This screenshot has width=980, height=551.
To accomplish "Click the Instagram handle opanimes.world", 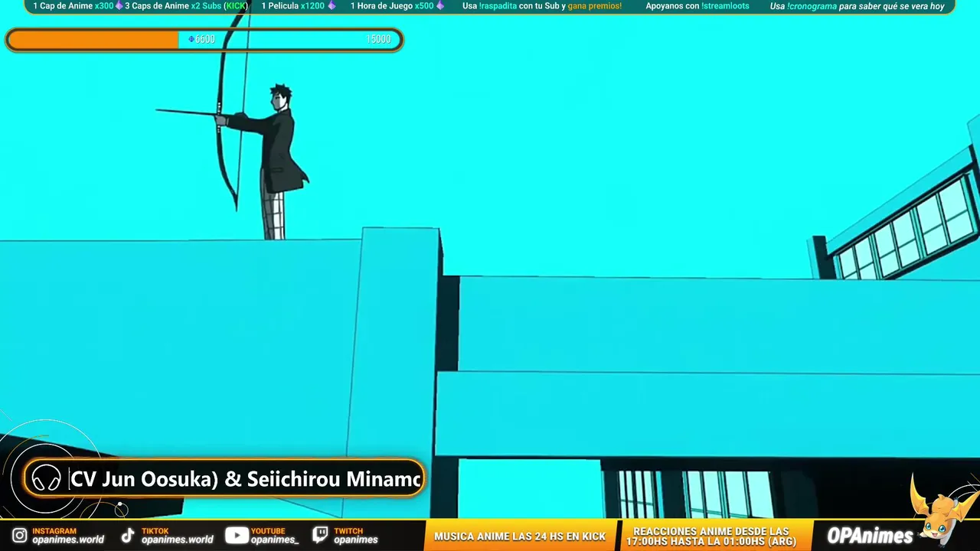I will [x=68, y=540].
